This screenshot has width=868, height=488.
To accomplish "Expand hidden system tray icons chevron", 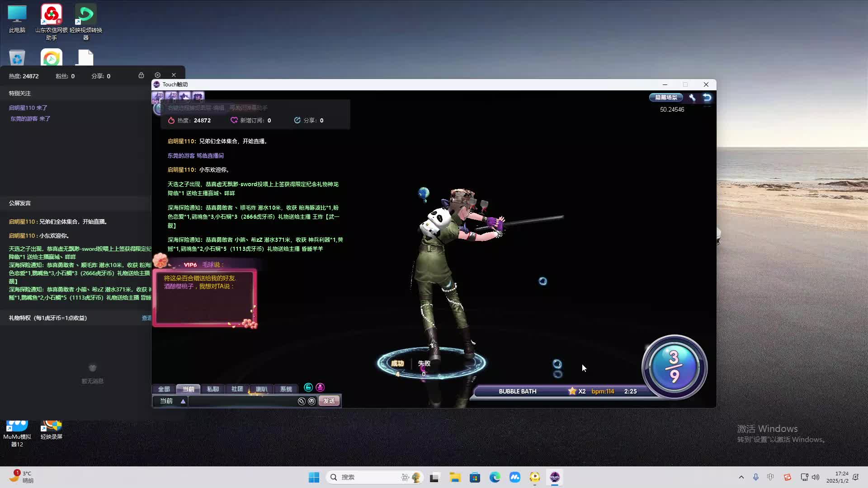I will coord(741,477).
